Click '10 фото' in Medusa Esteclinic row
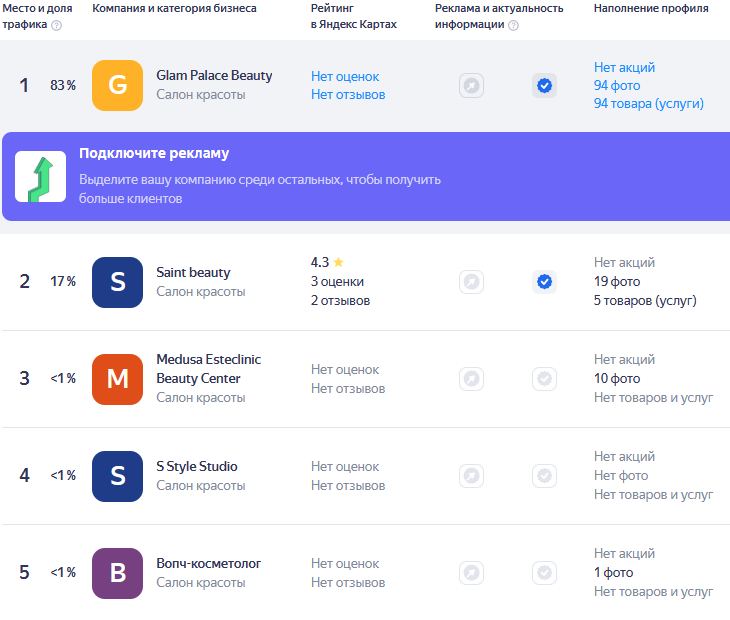The height and width of the screenshot is (620, 730). tap(617, 378)
